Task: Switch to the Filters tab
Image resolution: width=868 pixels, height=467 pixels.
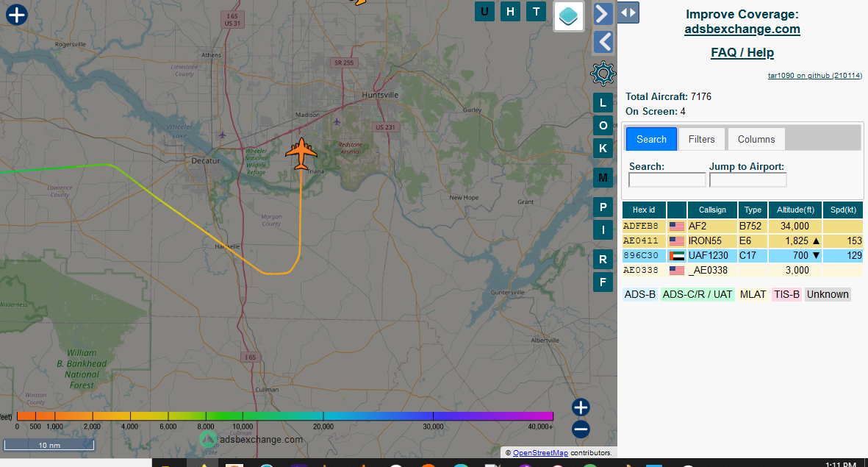Action: tap(701, 139)
